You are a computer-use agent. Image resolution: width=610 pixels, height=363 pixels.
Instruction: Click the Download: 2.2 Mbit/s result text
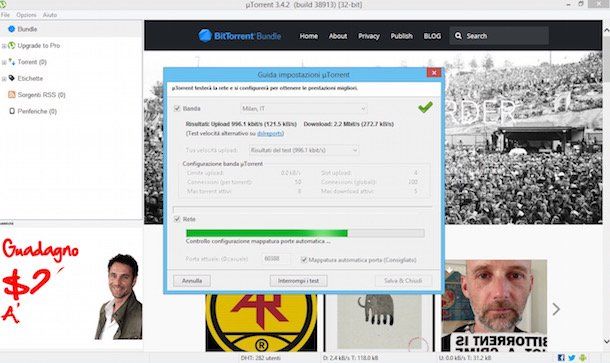[349, 124]
